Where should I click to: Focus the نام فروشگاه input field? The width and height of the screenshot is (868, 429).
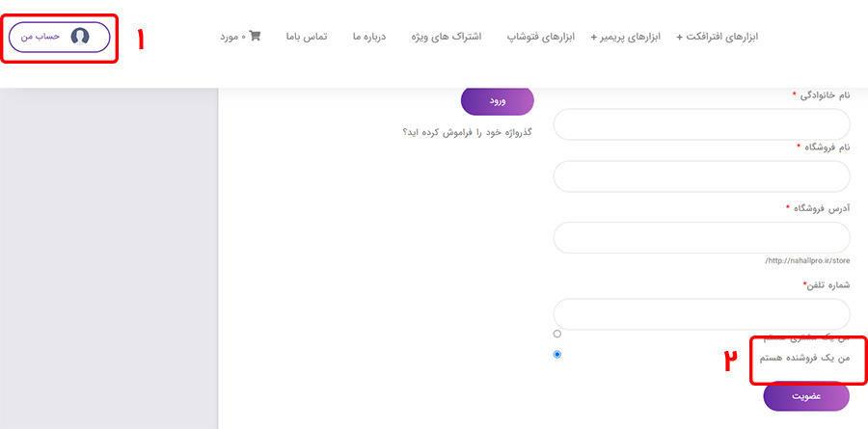click(x=701, y=176)
